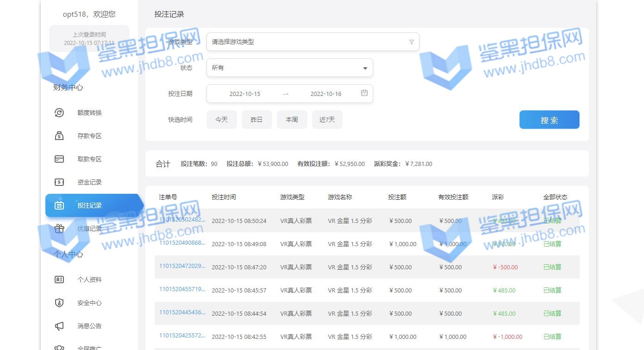Click the 个人资料 ID card icon

[x=59, y=280]
